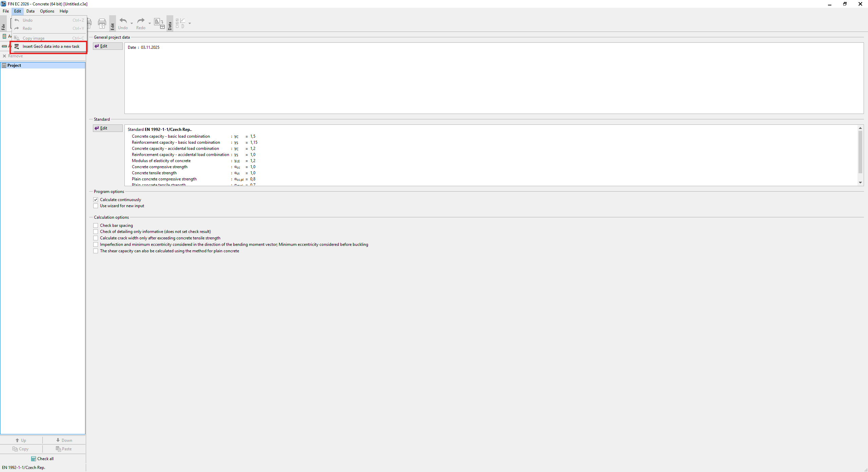868x472 pixels.
Task: Select Insert Geo5 data into a new task
Action: tap(51, 46)
